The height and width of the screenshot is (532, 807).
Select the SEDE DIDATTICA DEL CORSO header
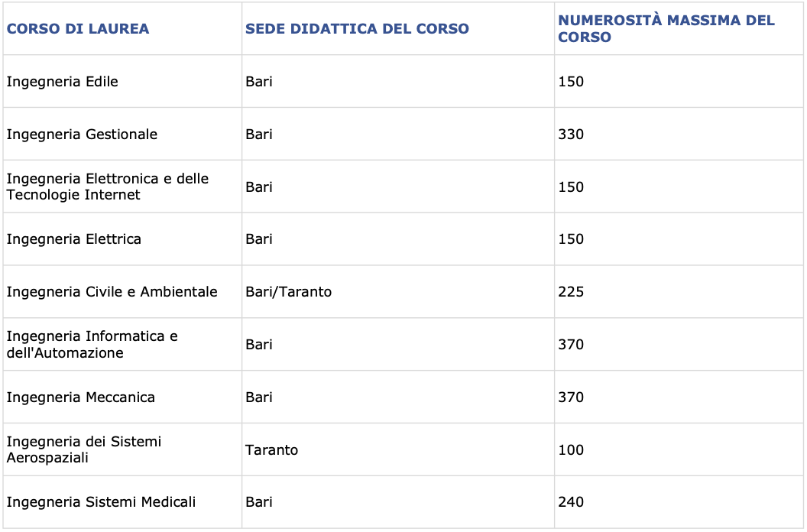(357, 29)
